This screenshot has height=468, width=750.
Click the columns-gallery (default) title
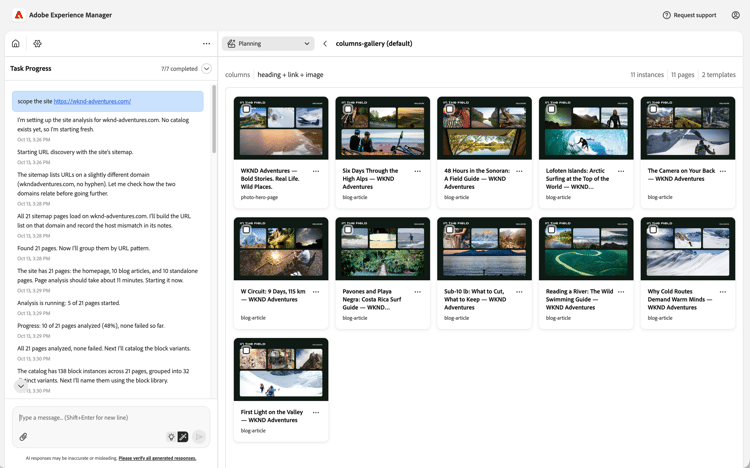point(374,44)
